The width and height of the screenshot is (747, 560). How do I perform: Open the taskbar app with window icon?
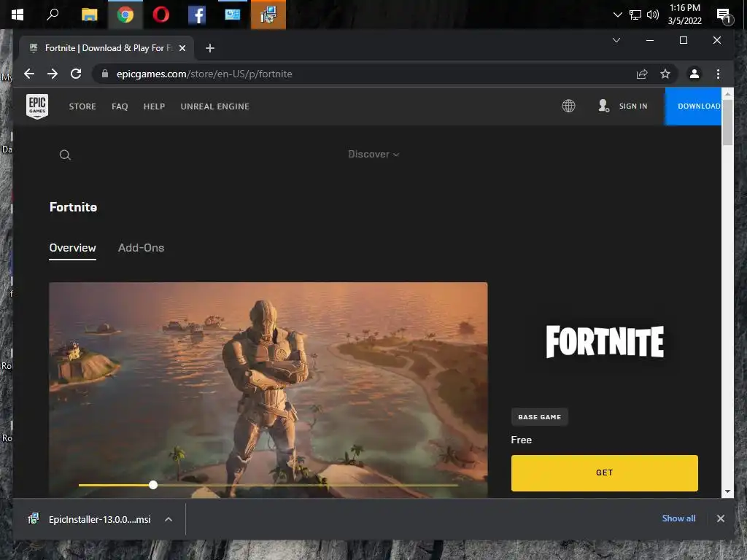click(x=233, y=15)
